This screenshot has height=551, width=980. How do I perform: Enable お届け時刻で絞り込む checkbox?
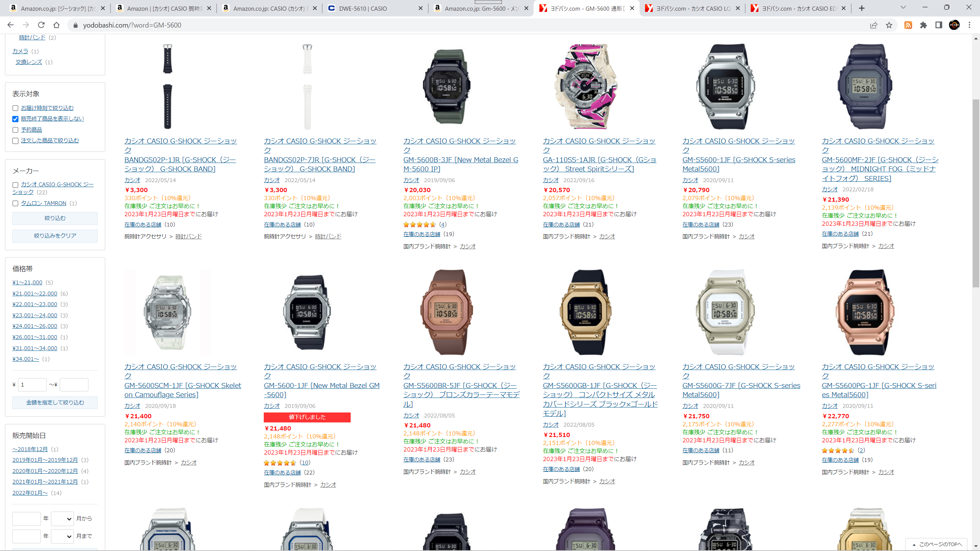pos(15,108)
